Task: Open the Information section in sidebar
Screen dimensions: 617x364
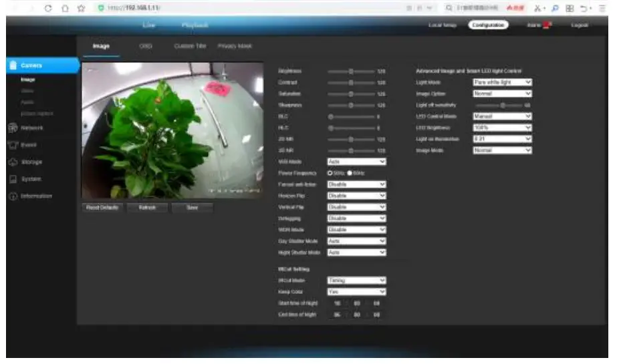Action: (x=36, y=196)
